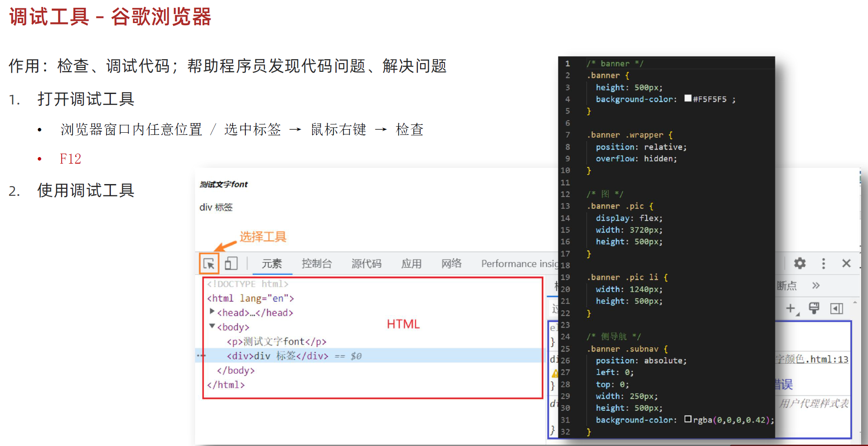Click the three dots beside selected div row
Viewport: 868px width, 446px height.
coord(201,355)
